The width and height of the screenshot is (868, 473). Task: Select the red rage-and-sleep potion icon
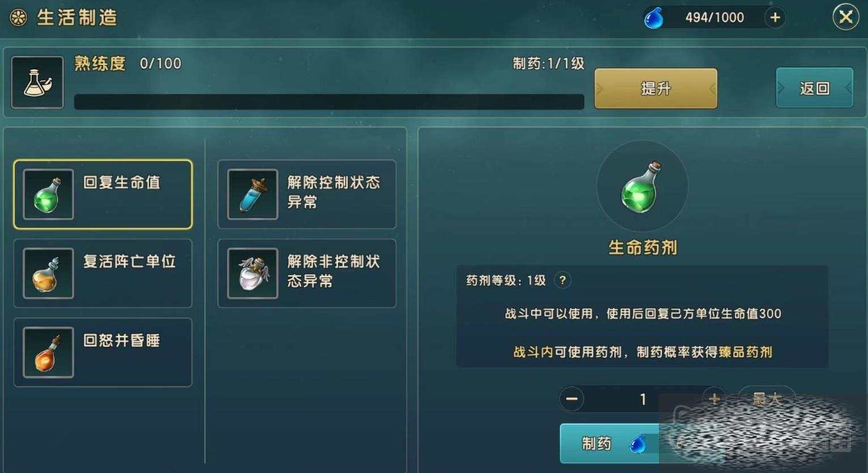pos(48,352)
